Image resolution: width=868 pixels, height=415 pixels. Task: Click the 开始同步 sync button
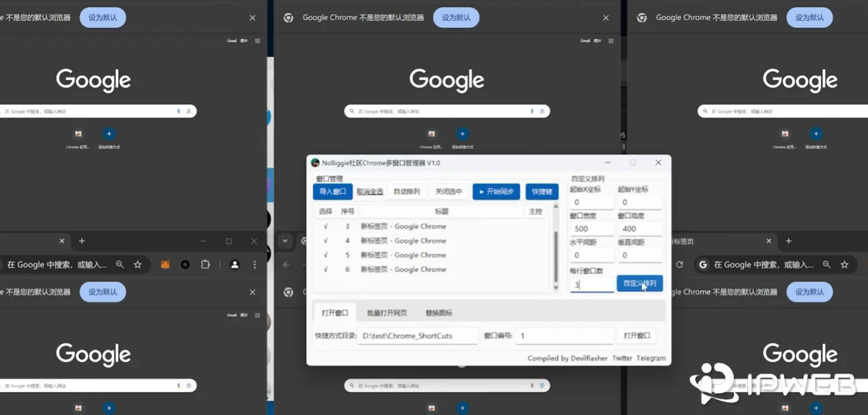(x=496, y=192)
